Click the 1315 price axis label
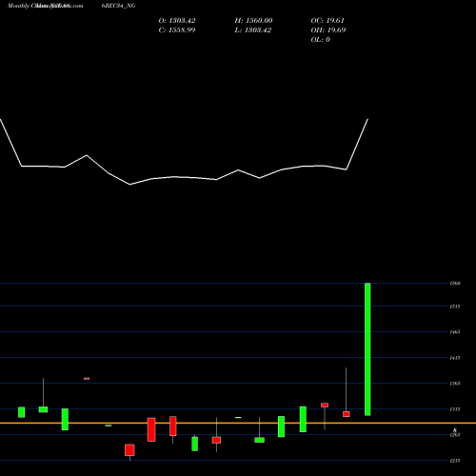Screen dimensions: 476x476 [455, 409]
